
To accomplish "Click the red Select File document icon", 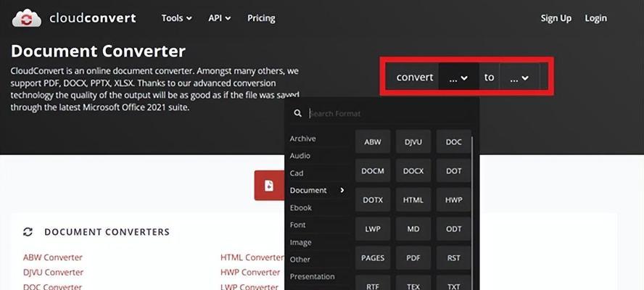I will tap(269, 186).
